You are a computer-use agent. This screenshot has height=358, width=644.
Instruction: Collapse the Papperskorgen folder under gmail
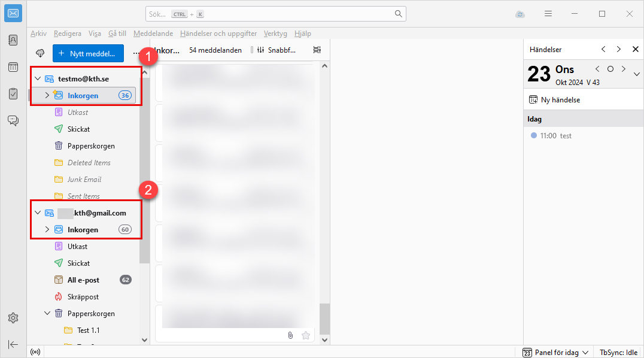(47, 313)
